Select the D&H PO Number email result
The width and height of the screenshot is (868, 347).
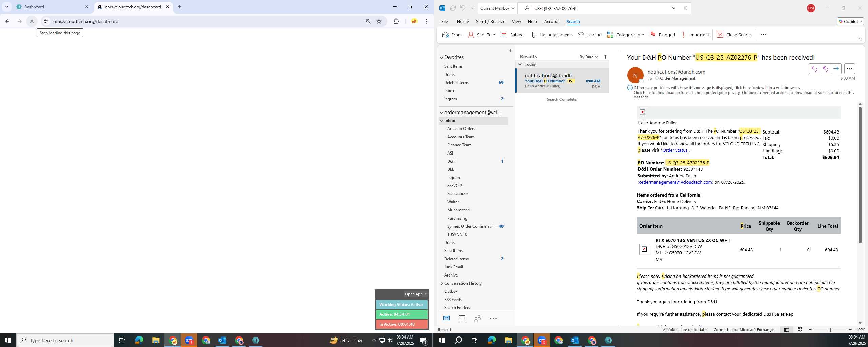(x=563, y=81)
